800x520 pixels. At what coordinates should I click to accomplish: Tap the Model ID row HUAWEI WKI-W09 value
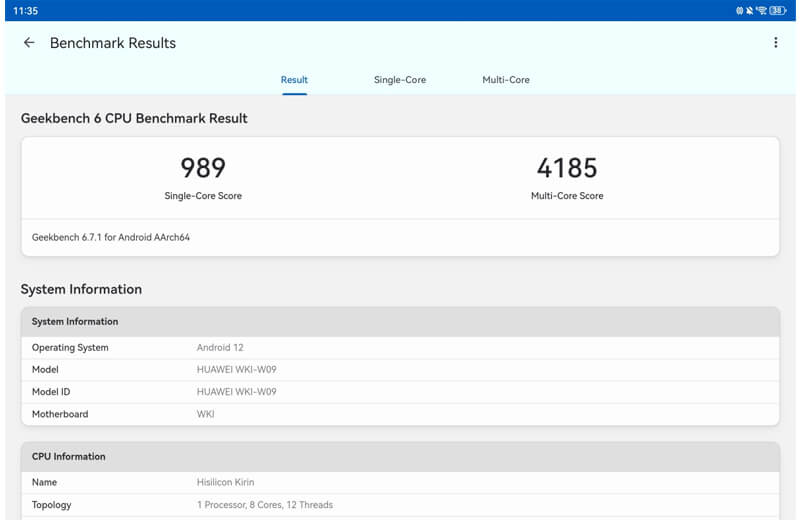[x=236, y=392]
